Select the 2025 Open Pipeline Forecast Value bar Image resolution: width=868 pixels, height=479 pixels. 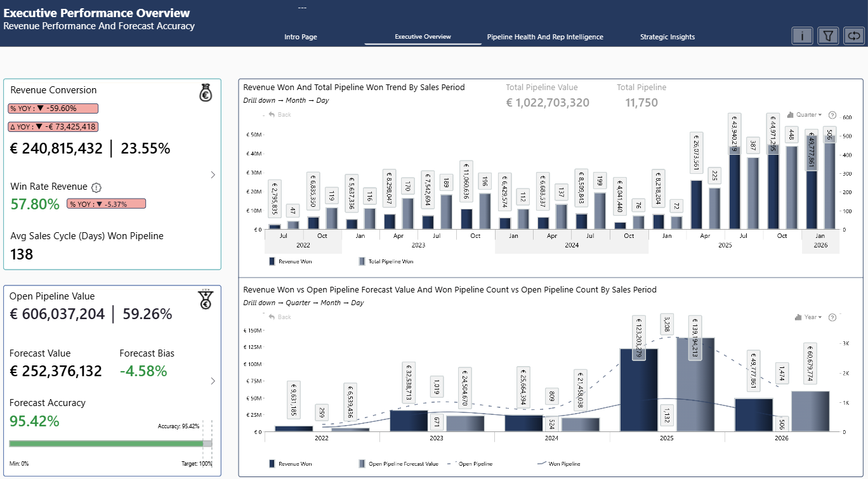click(x=695, y=384)
